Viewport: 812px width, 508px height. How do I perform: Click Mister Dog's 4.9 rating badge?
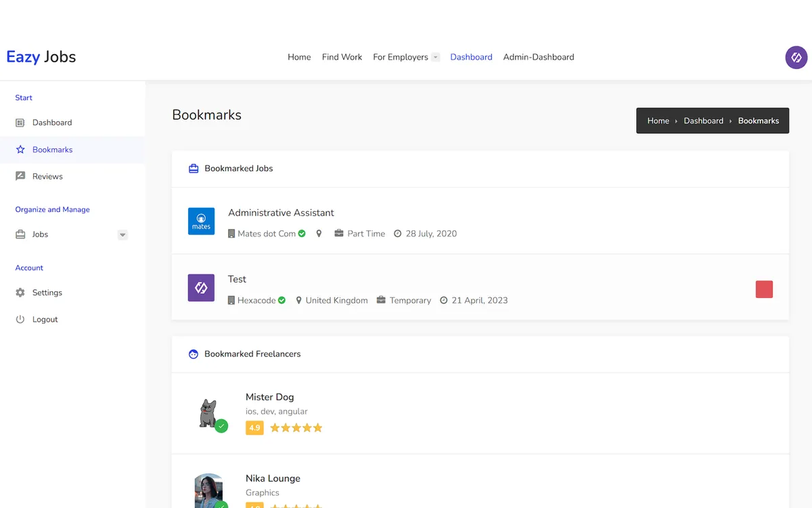pyautogui.click(x=254, y=428)
